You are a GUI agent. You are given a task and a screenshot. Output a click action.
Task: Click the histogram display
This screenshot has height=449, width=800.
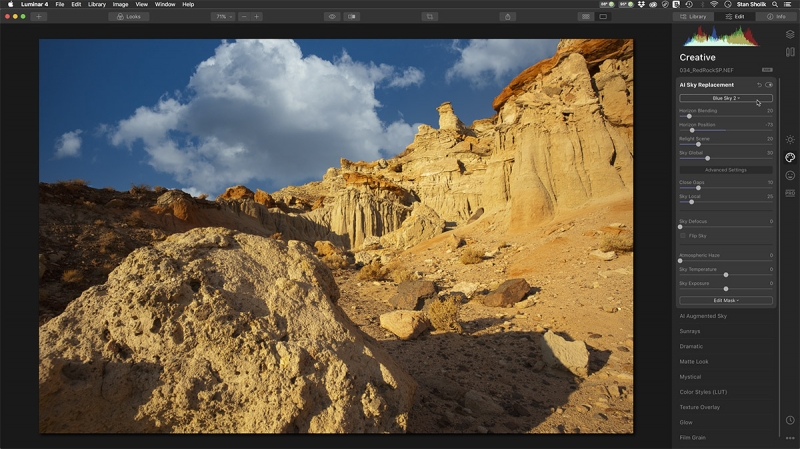[x=720, y=36]
